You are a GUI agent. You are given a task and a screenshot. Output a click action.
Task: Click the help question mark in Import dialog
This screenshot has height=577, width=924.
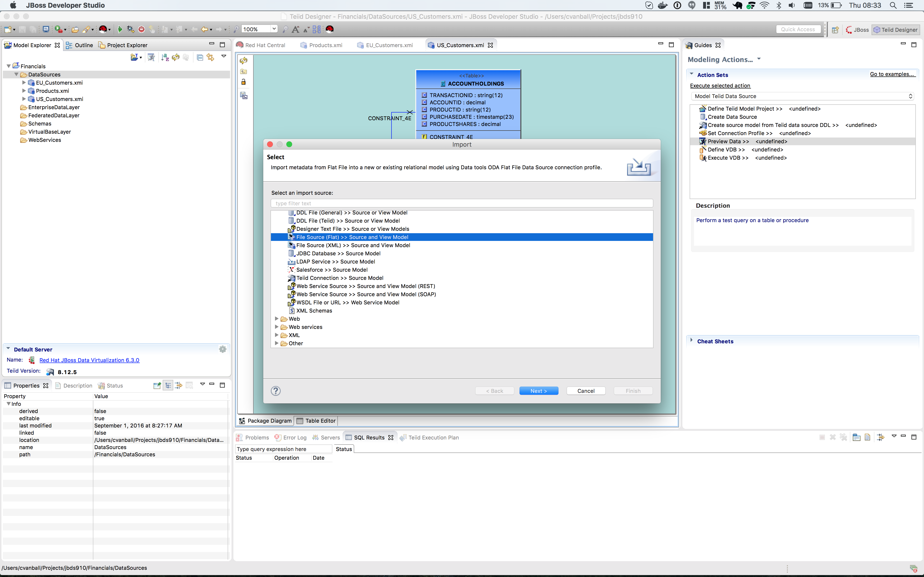coord(275,391)
